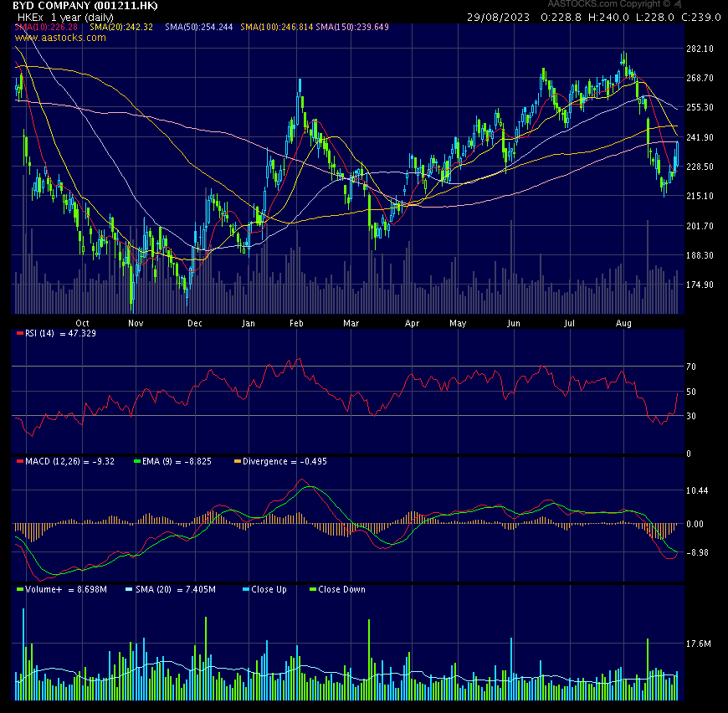Click the RSI (14) = 47.329 readout

[61, 333]
